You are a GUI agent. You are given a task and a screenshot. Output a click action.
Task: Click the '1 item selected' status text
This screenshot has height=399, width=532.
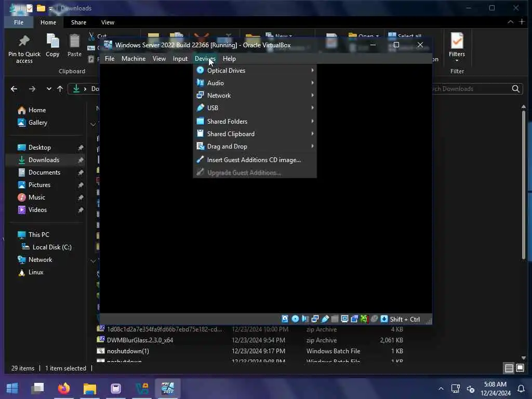pos(65,368)
